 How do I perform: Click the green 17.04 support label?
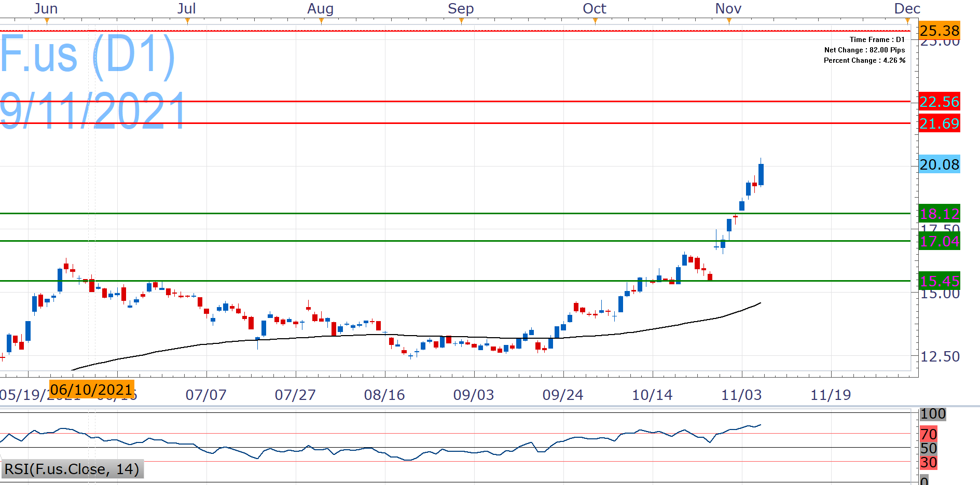coord(939,241)
